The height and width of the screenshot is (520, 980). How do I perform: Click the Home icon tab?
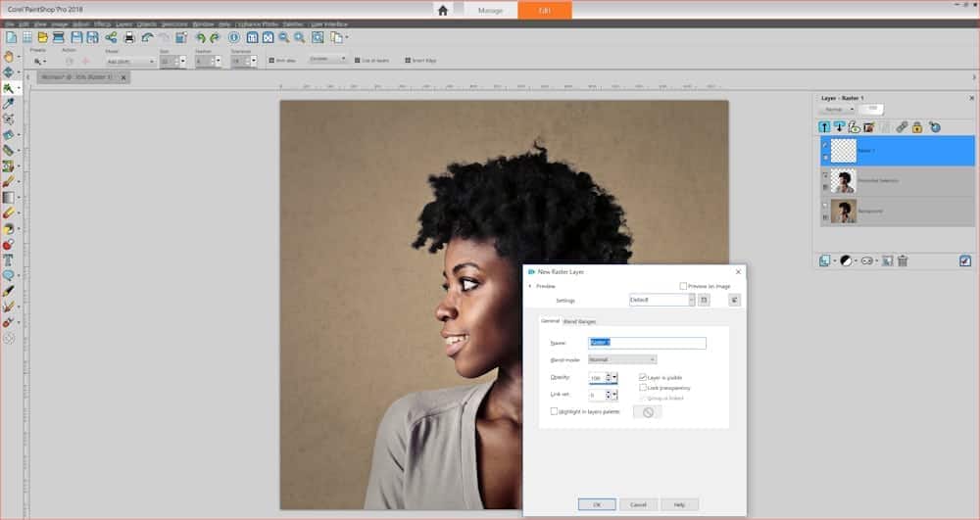443,10
